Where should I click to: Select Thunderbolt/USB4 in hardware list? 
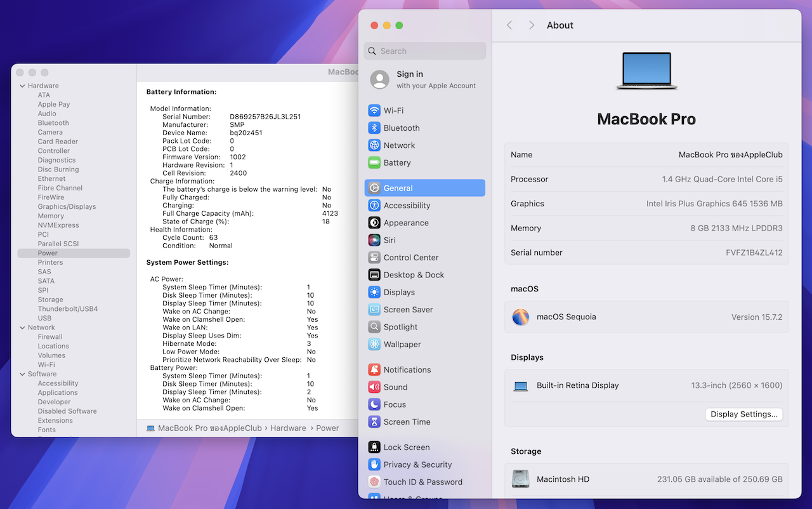[x=67, y=309]
